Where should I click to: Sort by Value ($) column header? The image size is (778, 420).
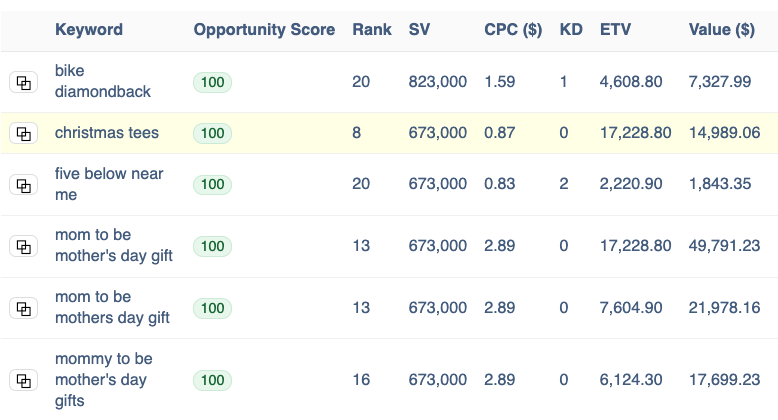(x=722, y=30)
